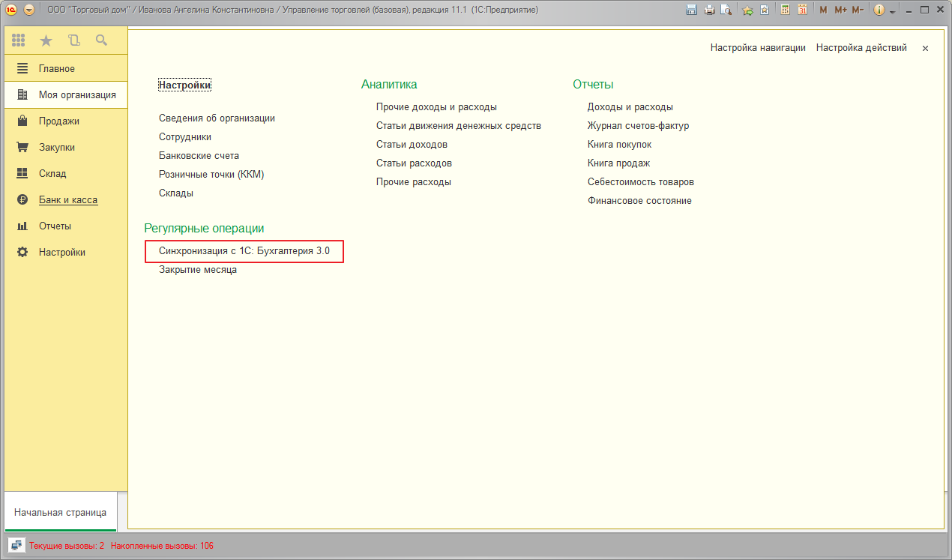Open the Главное section
This screenshot has width=952, height=560.
(65, 68)
